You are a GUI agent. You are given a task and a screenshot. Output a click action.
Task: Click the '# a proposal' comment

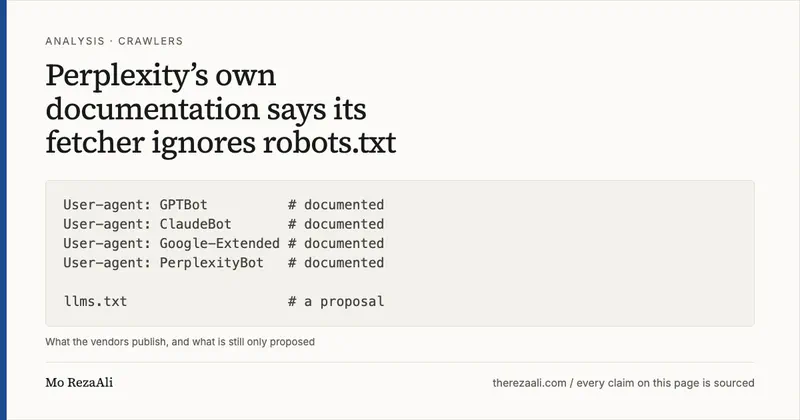[x=336, y=302]
